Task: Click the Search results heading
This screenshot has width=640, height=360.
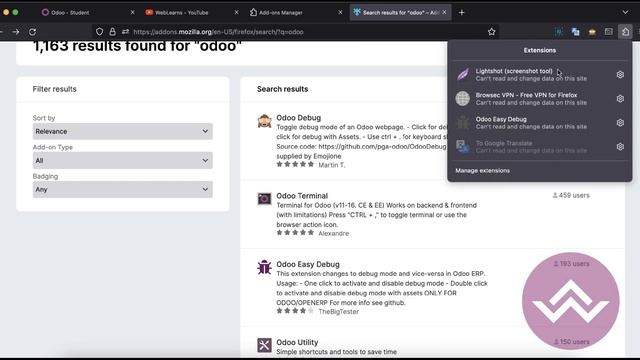Action: click(x=282, y=89)
